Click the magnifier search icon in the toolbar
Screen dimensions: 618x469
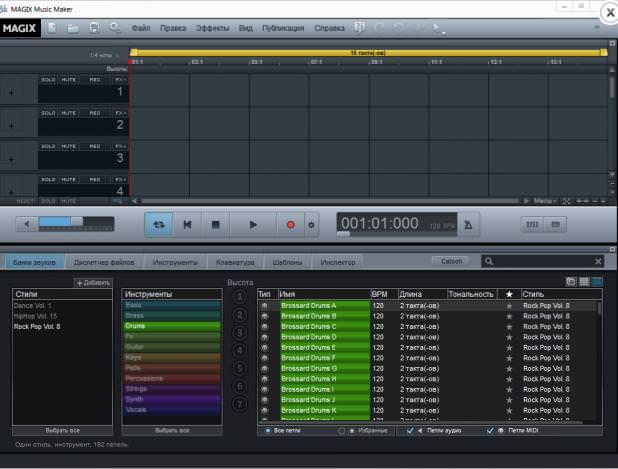115,28
